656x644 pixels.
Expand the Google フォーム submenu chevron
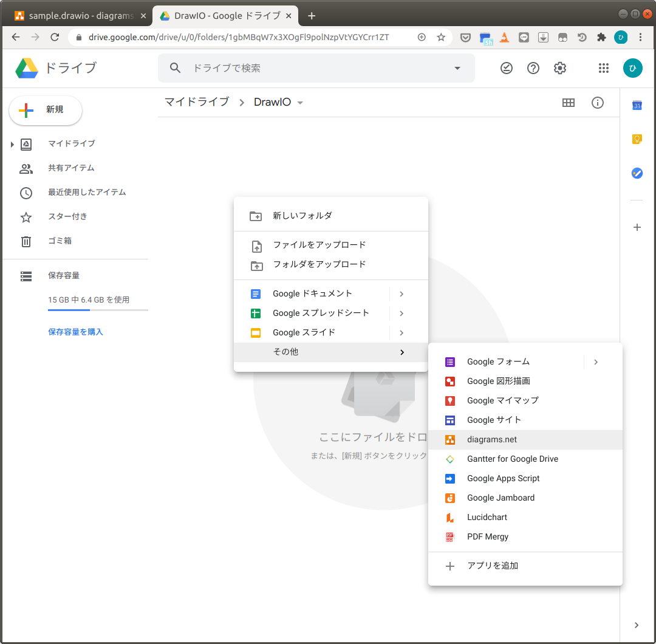point(596,361)
